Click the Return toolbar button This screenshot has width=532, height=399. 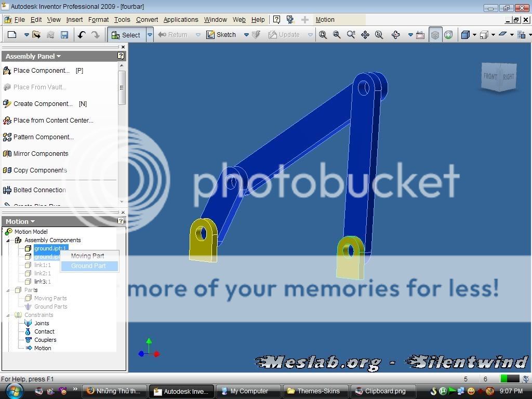pos(173,35)
